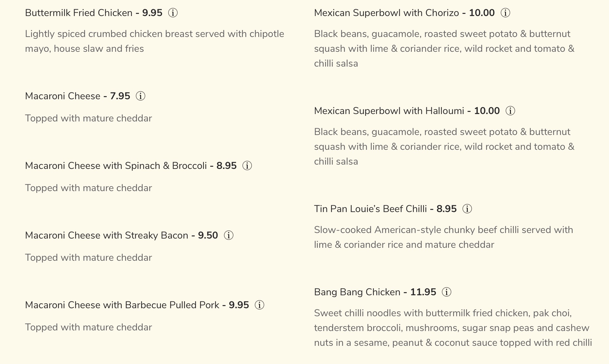Viewport: 609px width, 364px height.
Task: Click info icon beside Buttermilk Fried Chicken
Action: 173,13
